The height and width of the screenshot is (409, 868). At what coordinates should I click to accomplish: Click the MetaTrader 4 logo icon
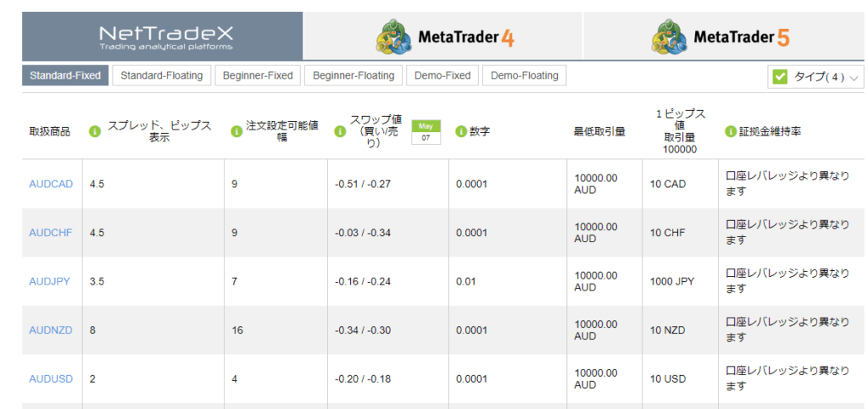pos(393,37)
